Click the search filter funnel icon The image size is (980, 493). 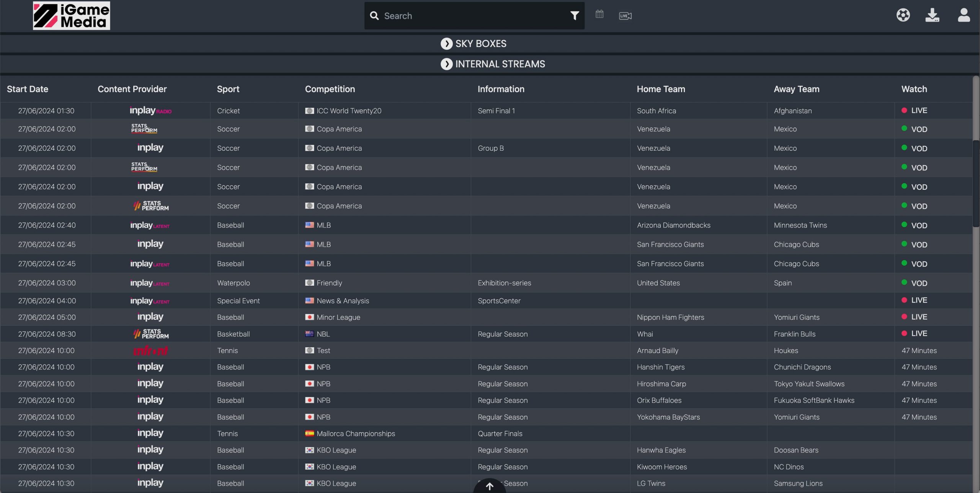point(574,16)
